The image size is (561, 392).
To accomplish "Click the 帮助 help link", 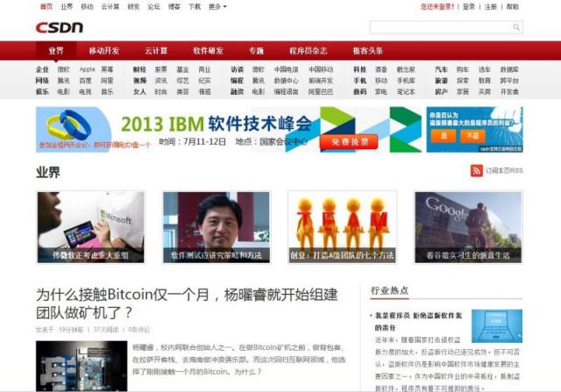I will [x=512, y=7].
